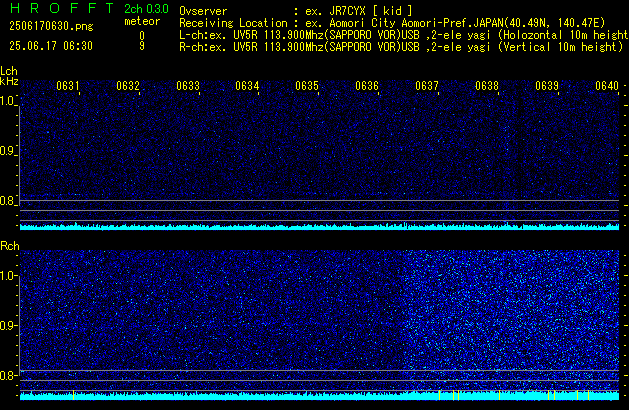Click the 'L-ch' UV5R antenna description line
The width and height of the screenshot is (629, 410).
[x=404, y=35]
